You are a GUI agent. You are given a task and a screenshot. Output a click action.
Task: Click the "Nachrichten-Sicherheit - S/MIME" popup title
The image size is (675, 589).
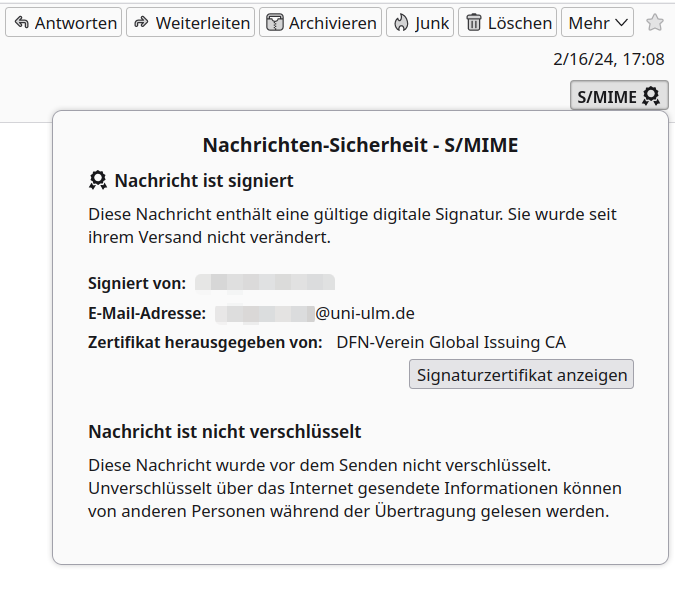pyautogui.click(x=360, y=145)
